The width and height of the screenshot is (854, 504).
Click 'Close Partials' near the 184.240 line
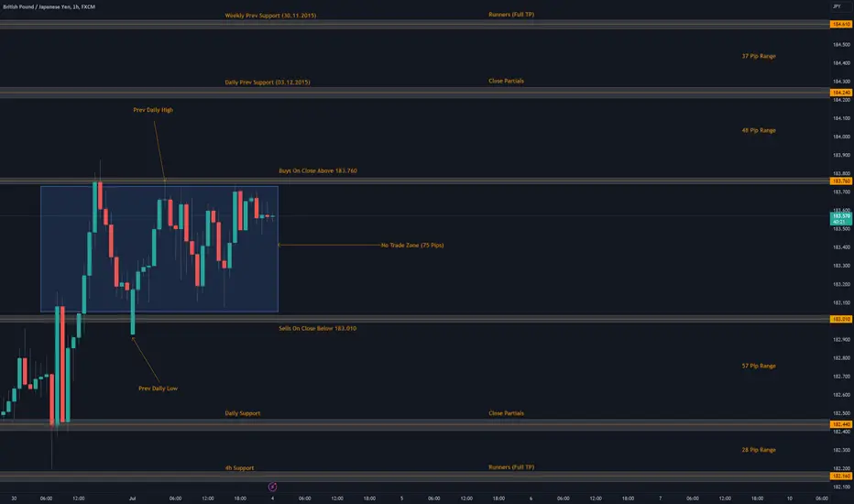[506, 82]
